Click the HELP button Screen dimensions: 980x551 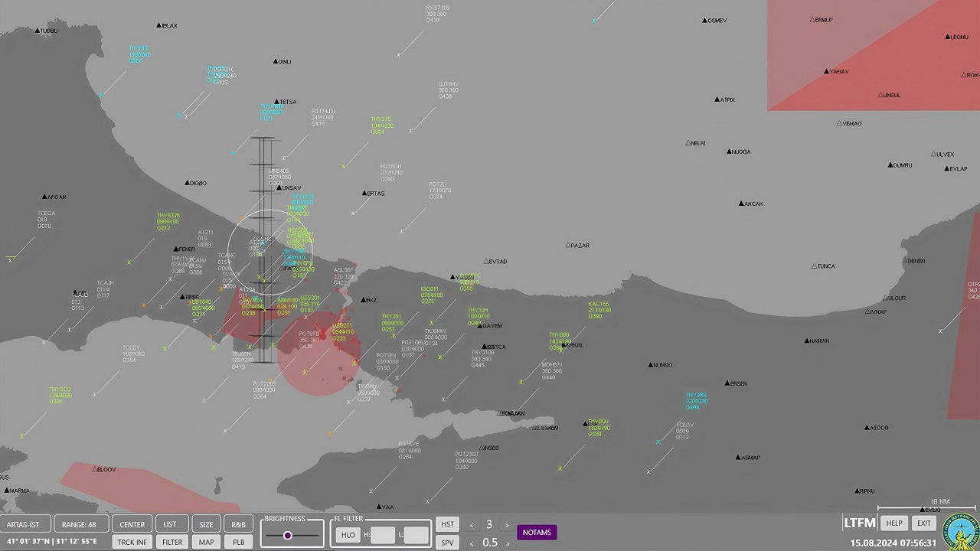coord(893,523)
